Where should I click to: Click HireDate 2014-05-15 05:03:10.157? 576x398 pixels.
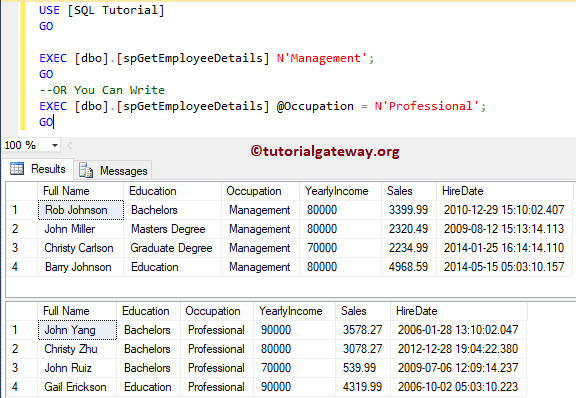point(504,267)
